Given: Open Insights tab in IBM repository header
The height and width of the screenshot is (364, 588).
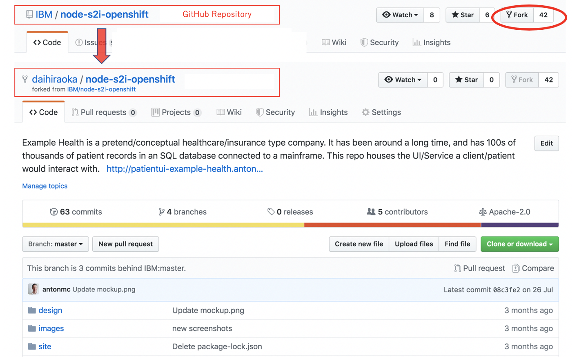Looking at the screenshot, I should tap(432, 42).
